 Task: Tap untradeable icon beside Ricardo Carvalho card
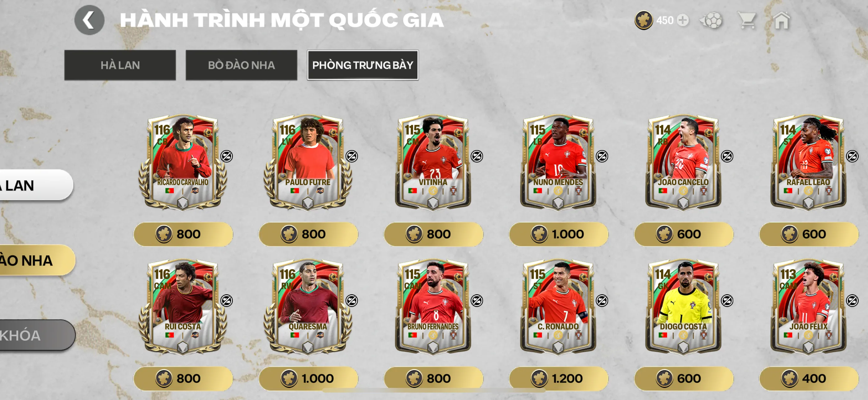227,156
